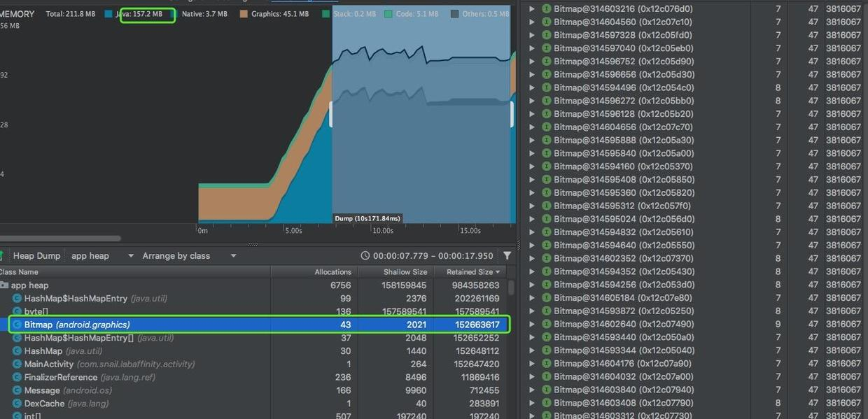
Task: Click the filter funnel icon in heap toolbar
Action: click(507, 256)
